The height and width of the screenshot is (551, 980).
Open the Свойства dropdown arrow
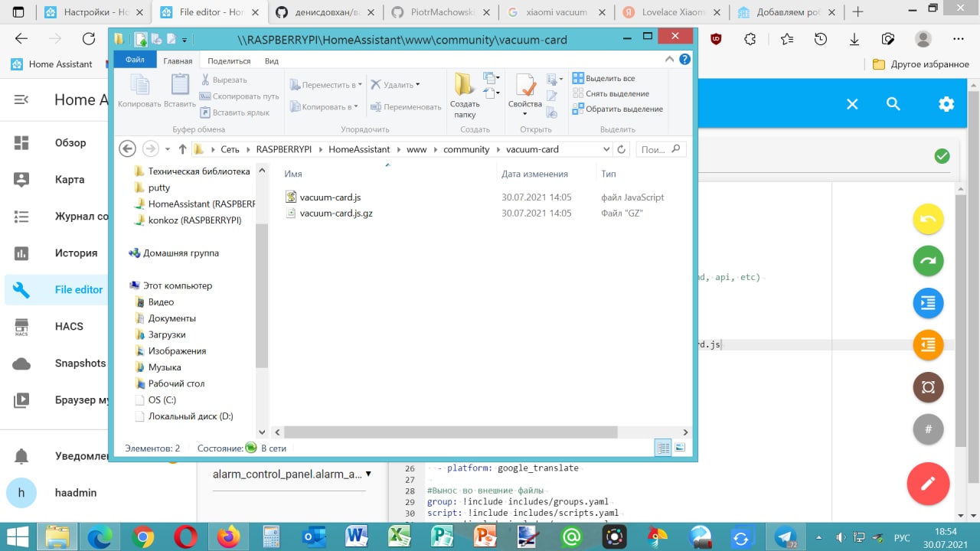(525, 114)
